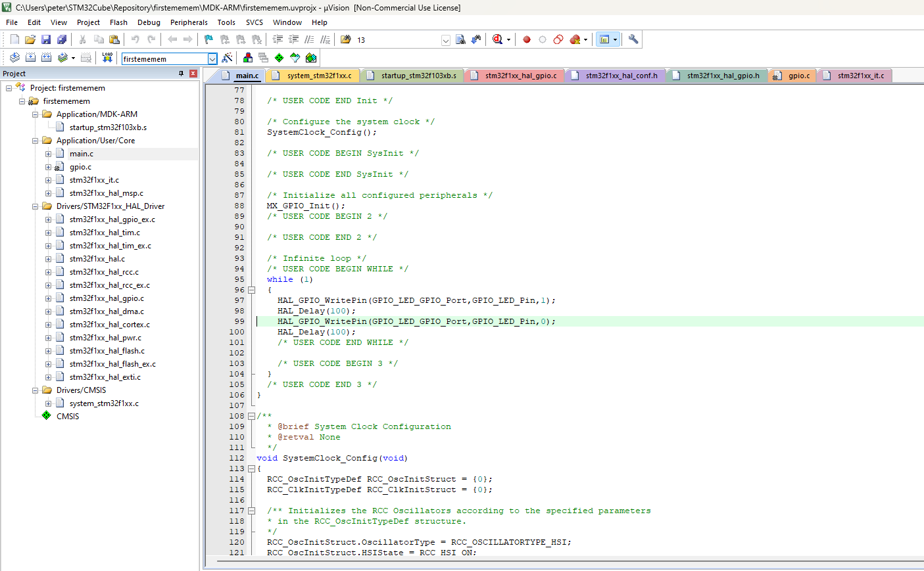Open the window layout dropdown arrow

tap(615, 40)
